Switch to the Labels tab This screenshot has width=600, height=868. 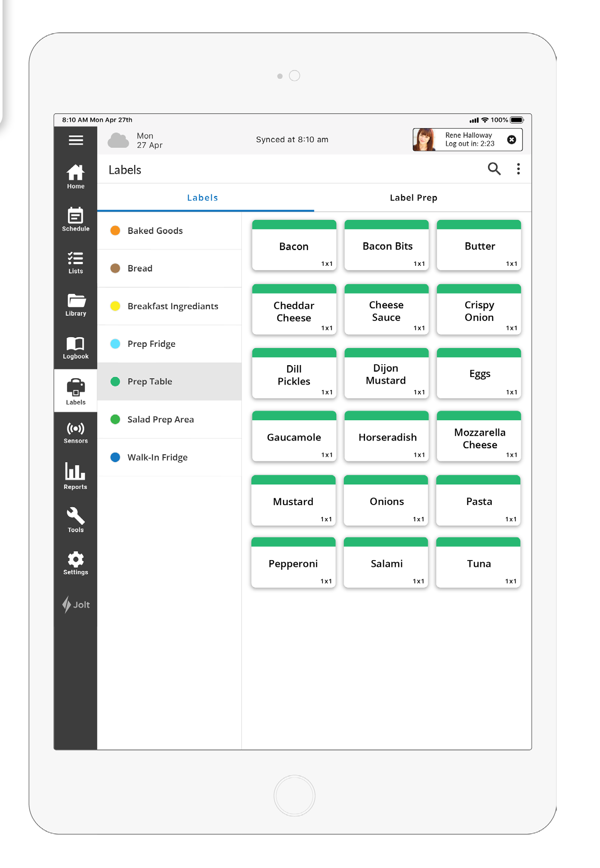pos(203,198)
